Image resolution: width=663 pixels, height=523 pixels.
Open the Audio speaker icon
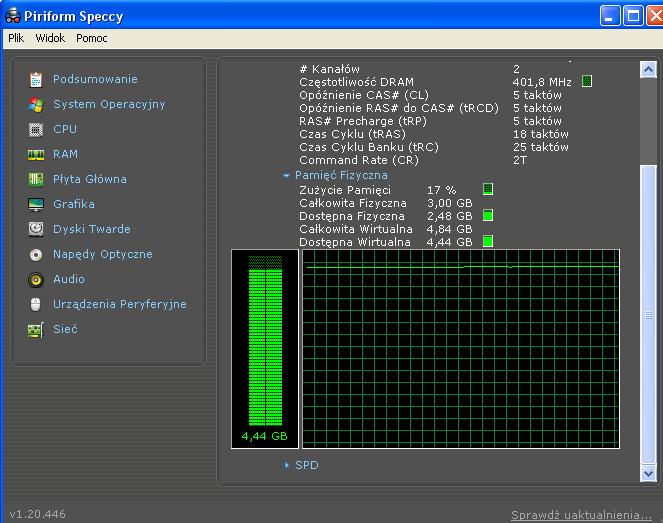pos(36,279)
